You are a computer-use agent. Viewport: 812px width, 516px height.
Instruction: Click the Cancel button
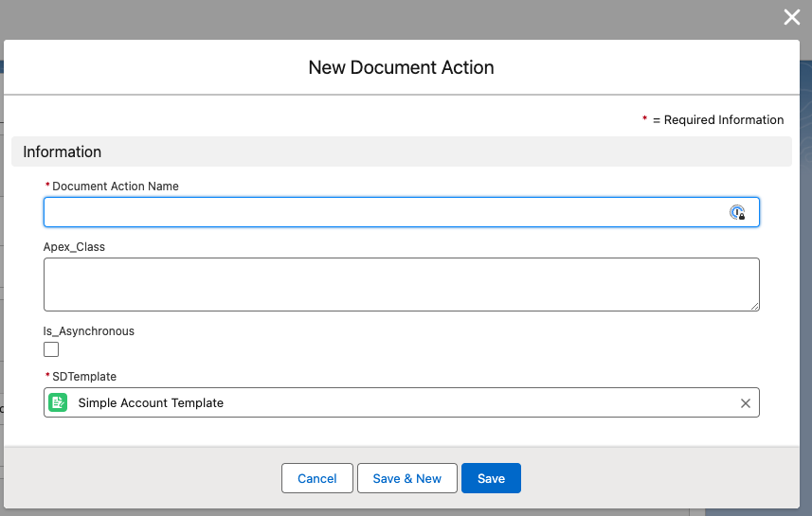(x=316, y=478)
